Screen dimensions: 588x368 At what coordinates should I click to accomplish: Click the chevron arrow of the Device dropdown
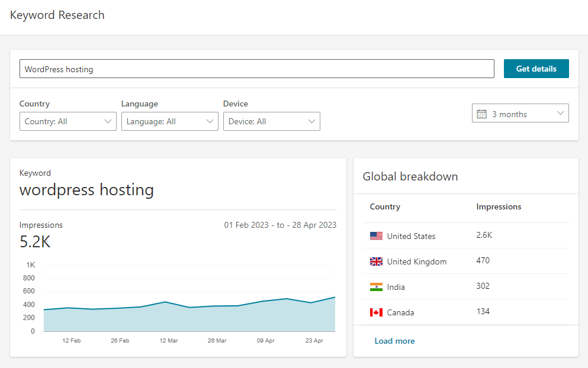tap(311, 121)
